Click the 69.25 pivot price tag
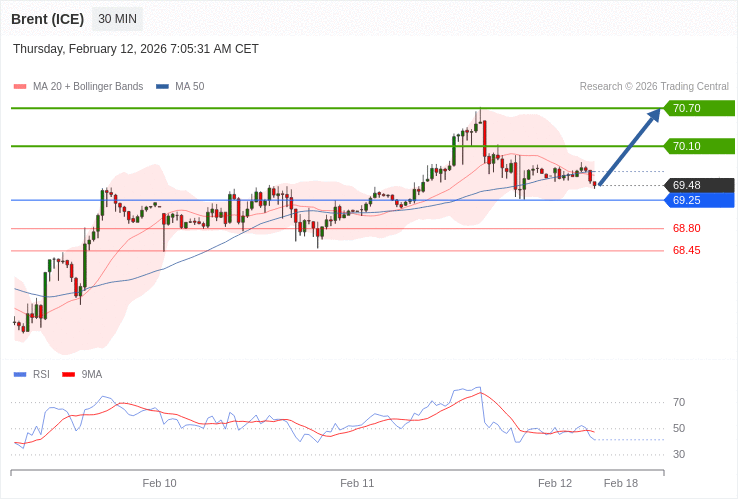This screenshot has width=738, height=500. click(x=699, y=200)
